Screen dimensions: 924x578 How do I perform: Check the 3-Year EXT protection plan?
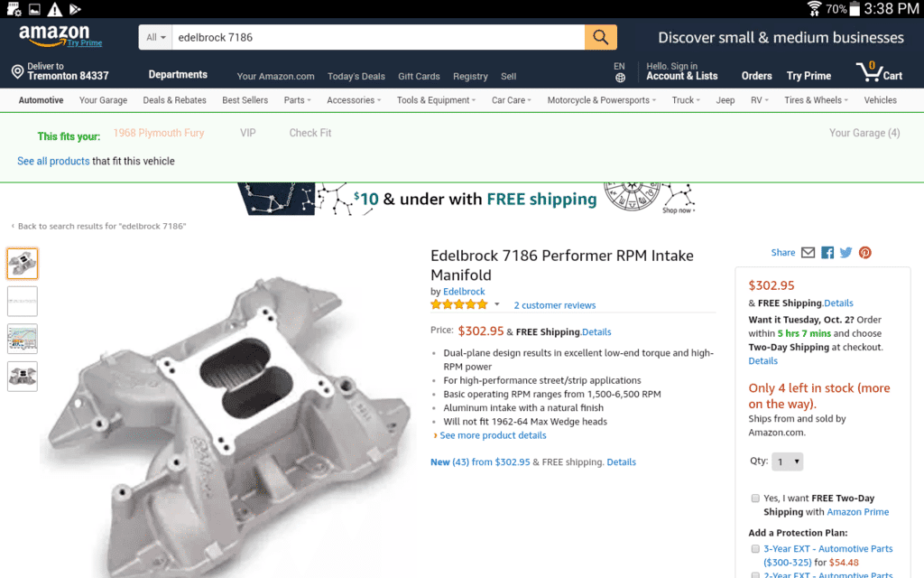755,549
